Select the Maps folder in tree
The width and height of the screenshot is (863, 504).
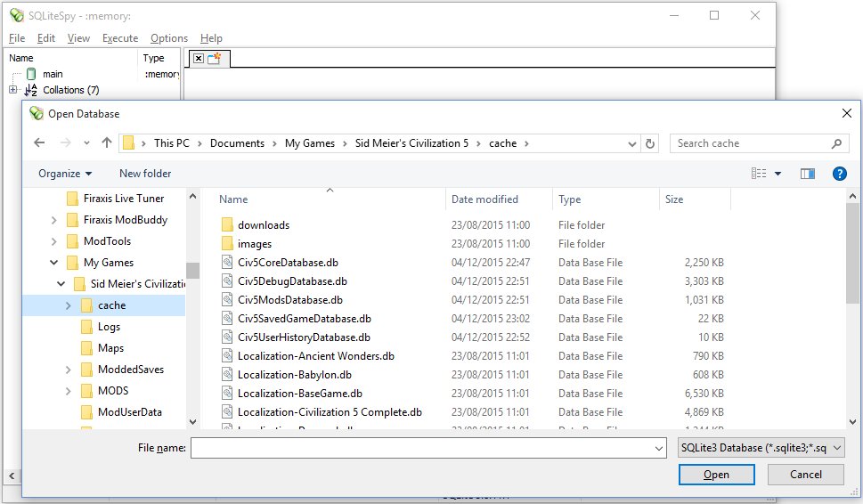110,348
